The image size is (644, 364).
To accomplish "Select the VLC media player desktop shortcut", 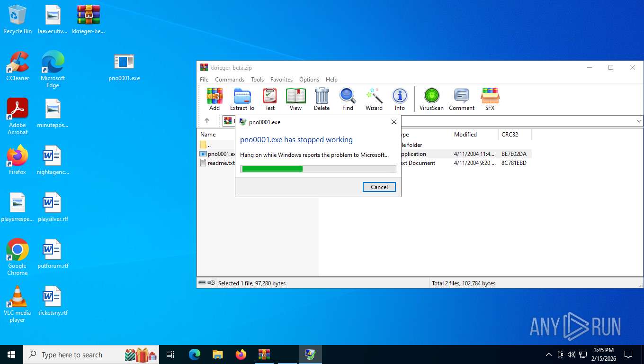I will [18, 304].
